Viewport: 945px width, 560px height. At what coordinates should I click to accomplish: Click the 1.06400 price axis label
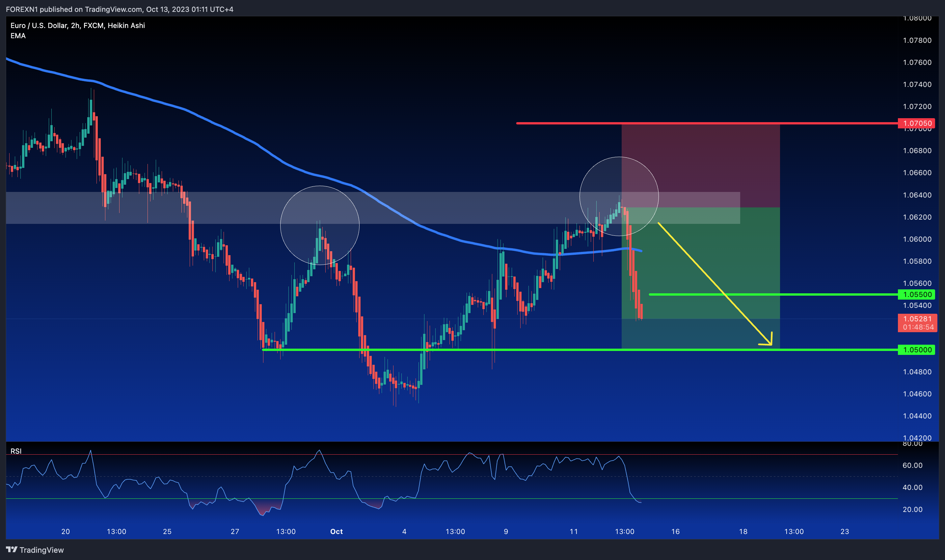click(x=917, y=195)
